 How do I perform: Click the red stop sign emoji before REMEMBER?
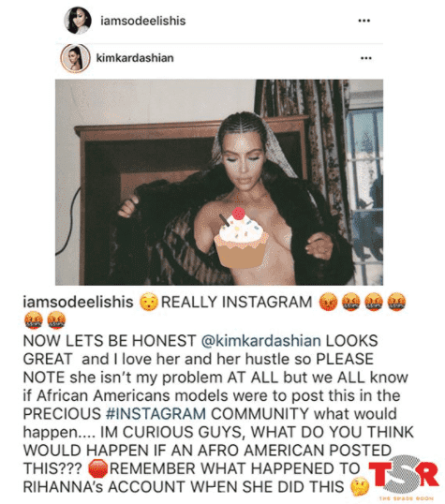tap(97, 468)
